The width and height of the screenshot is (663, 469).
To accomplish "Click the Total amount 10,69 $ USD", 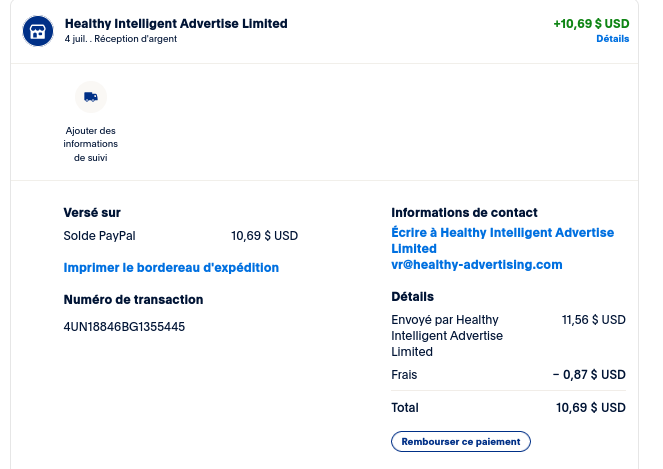I will click(x=591, y=408).
